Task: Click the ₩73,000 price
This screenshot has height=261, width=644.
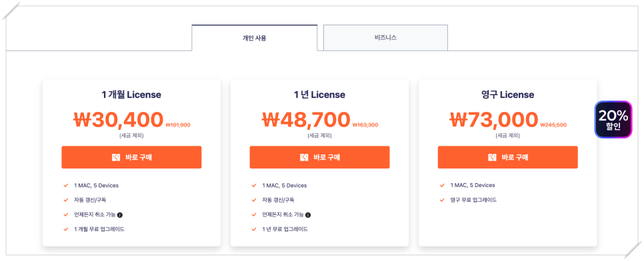Action: click(494, 120)
